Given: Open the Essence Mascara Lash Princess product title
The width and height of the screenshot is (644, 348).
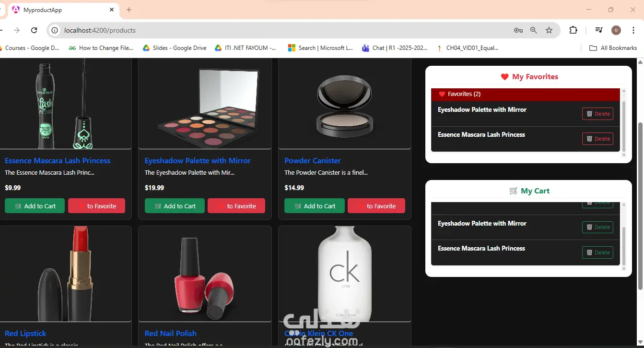Looking at the screenshot, I should coord(58,161).
